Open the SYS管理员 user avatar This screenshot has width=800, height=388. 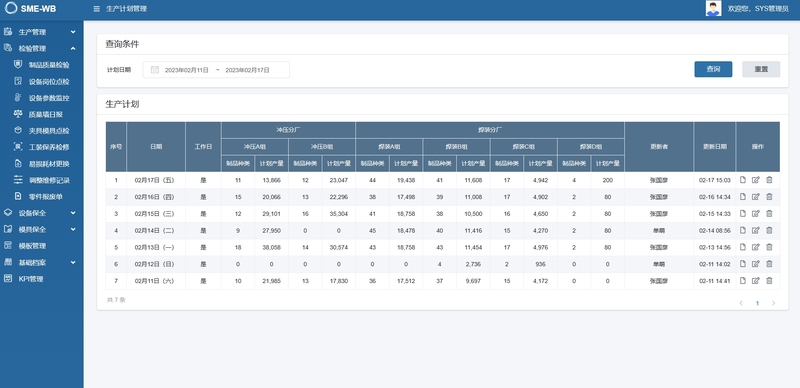click(x=713, y=9)
